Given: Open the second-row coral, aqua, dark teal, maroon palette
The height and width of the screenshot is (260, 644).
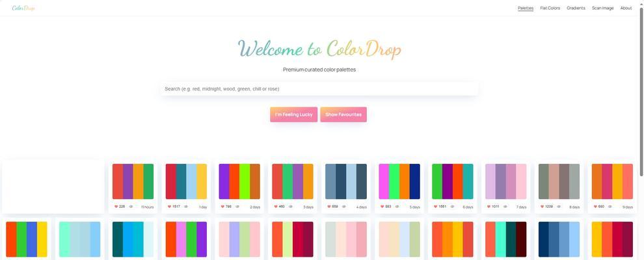Looking at the screenshot, I should pyautogui.click(x=505, y=239).
